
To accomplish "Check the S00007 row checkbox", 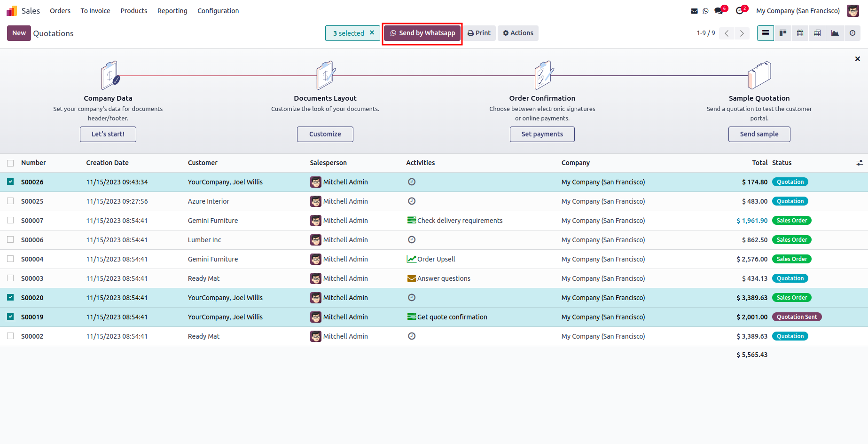I will point(10,220).
